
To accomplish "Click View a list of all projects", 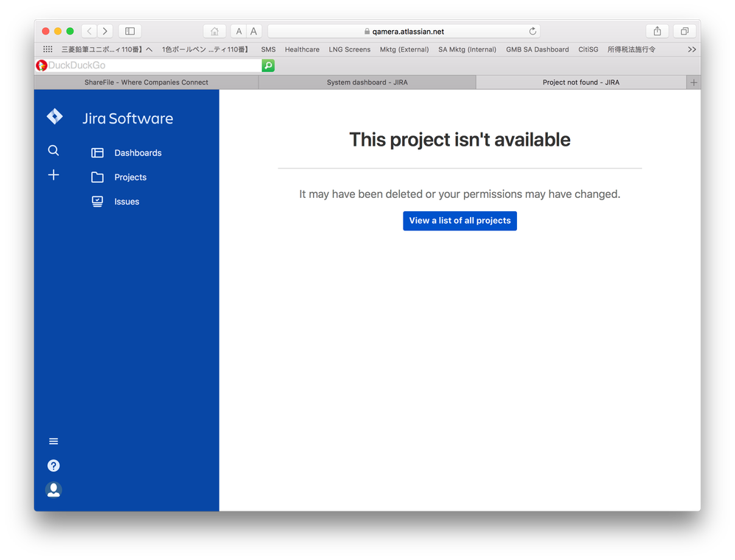I will 460,221.
